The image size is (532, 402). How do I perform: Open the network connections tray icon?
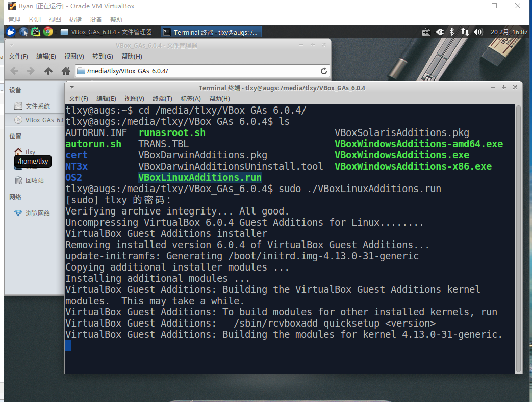pyautogui.click(x=465, y=32)
